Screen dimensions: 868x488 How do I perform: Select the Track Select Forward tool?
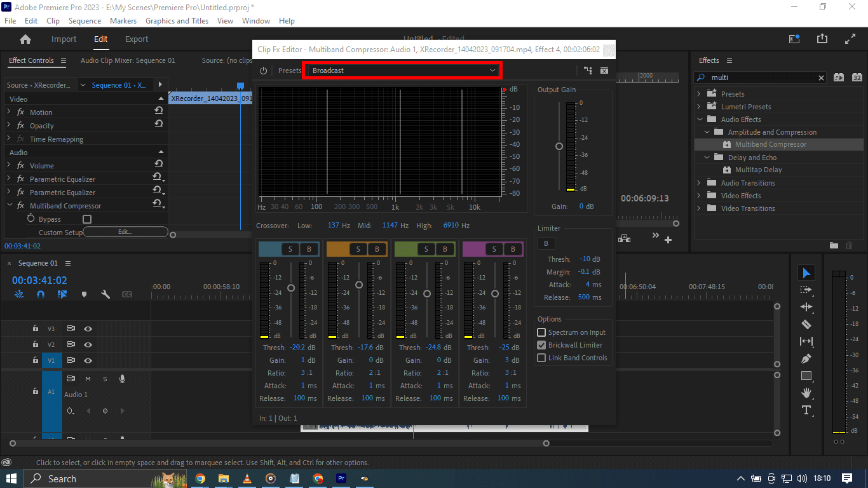point(806,290)
